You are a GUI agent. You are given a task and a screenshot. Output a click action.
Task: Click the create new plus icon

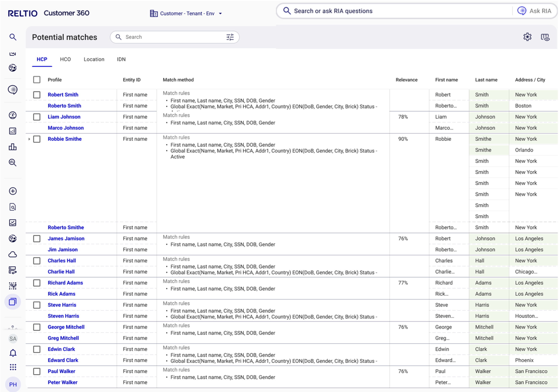pos(13,191)
